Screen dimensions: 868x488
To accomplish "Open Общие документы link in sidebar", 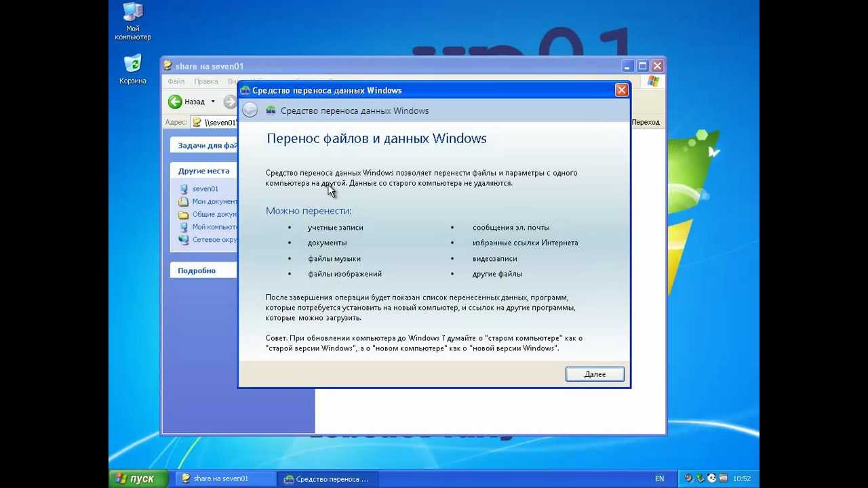I will point(214,214).
